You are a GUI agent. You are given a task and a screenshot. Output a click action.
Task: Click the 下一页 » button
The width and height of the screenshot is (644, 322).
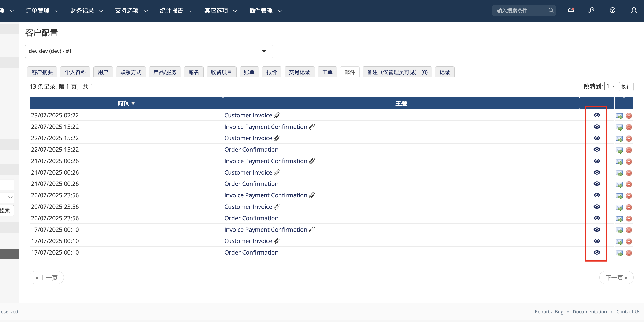pos(616,277)
